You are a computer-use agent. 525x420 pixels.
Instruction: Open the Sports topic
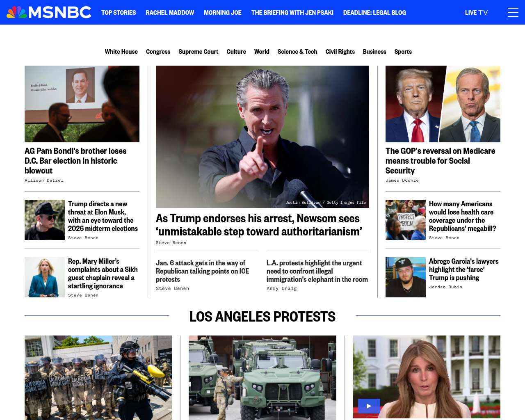coord(403,52)
